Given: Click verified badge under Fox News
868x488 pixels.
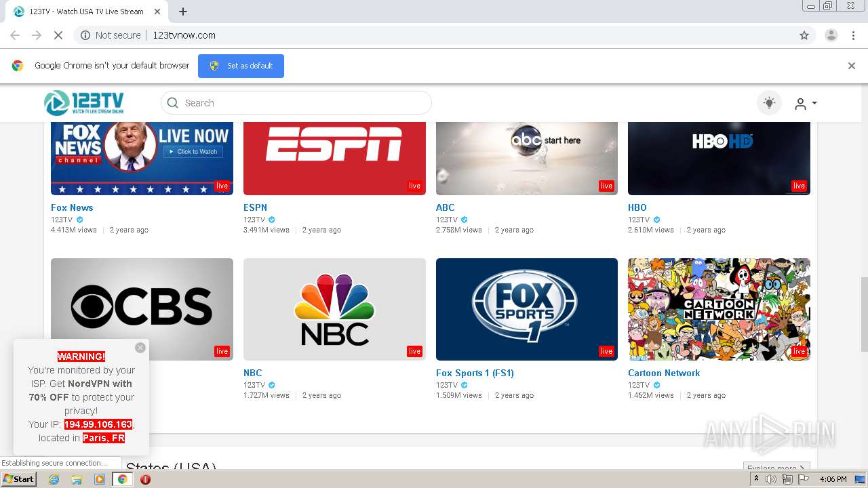Looking at the screenshot, I should tap(79, 220).
